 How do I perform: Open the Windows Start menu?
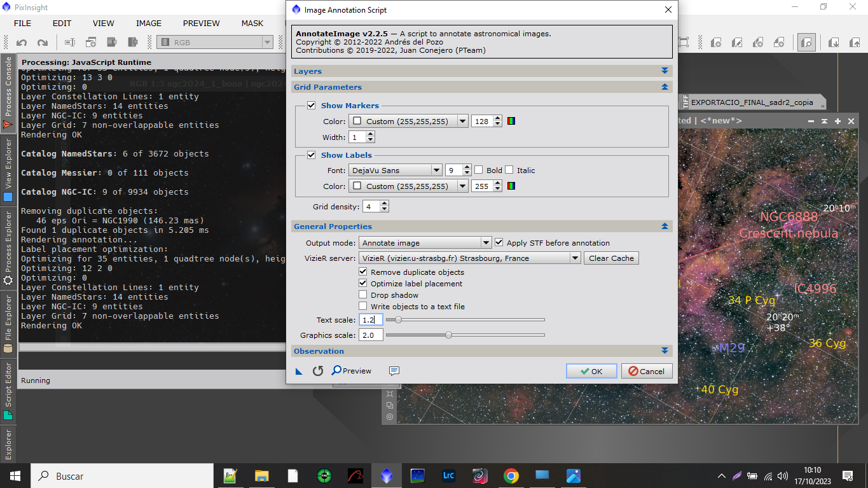(x=15, y=476)
